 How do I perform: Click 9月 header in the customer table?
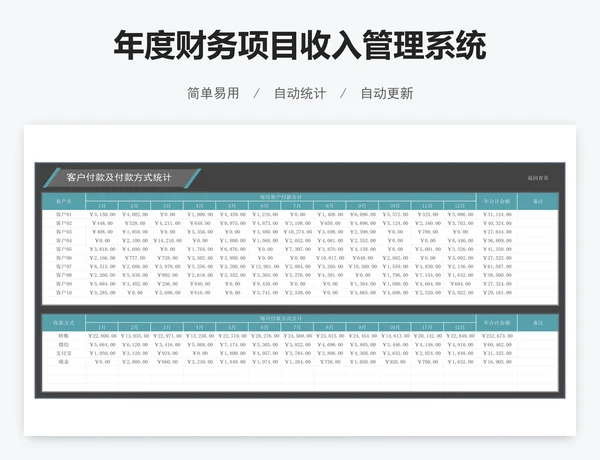(x=362, y=206)
